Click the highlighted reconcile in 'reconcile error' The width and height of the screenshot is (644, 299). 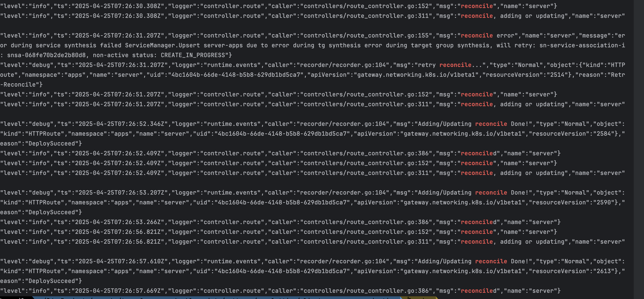click(477, 35)
